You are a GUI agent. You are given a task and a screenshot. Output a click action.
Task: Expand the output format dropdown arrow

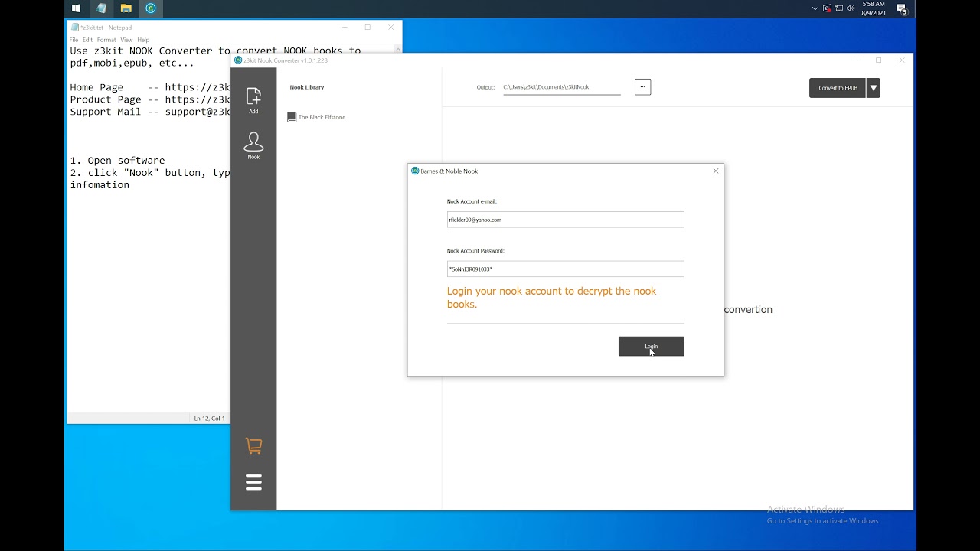(x=874, y=88)
